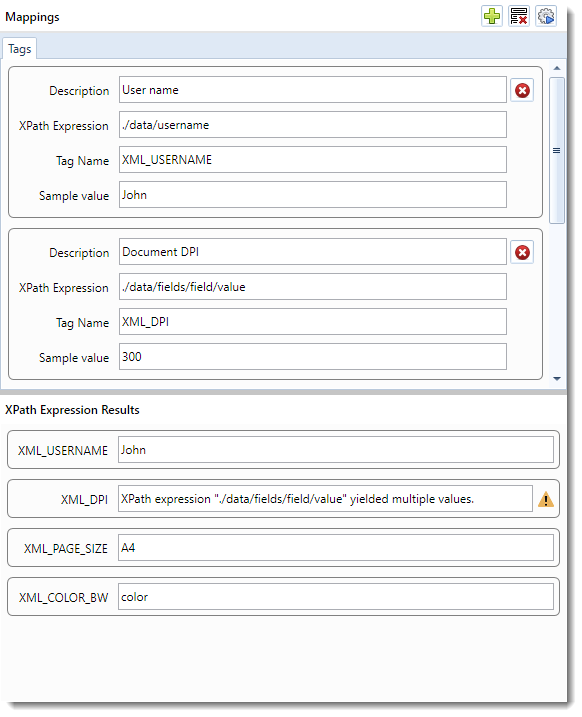The height and width of the screenshot is (717, 582).
Task: Click the Sample value field containing 300
Action: tap(313, 356)
